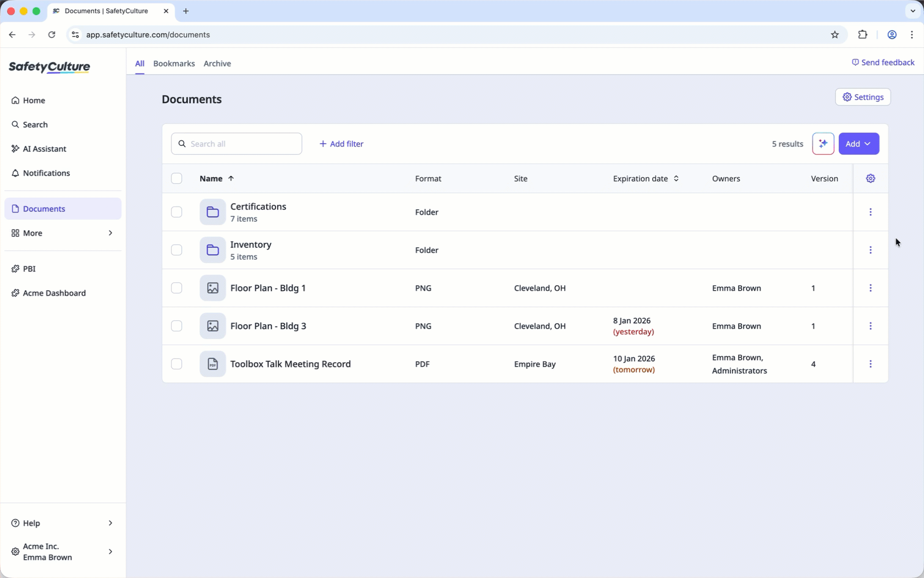The image size is (924, 578).
Task: Select the Inventory row checkbox
Action: [177, 250]
